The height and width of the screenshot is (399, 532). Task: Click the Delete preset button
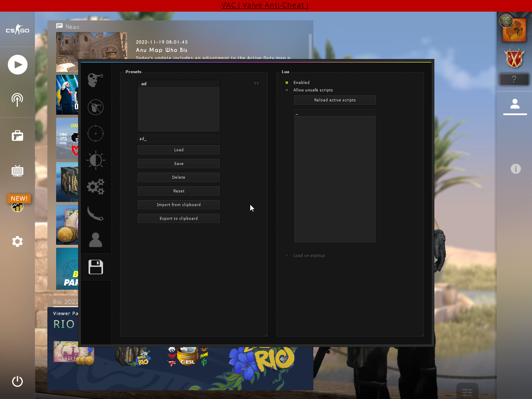point(179,177)
